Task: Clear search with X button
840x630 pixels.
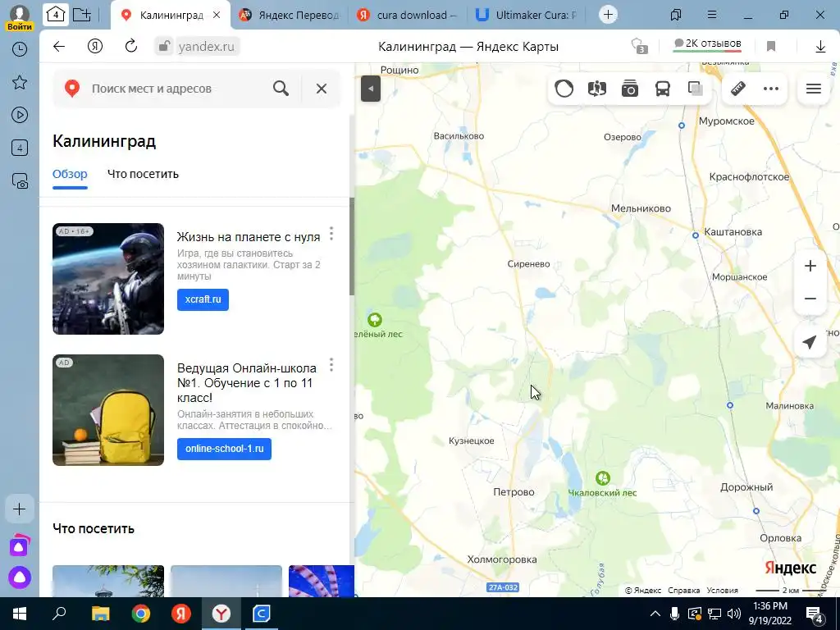Action: [322, 89]
